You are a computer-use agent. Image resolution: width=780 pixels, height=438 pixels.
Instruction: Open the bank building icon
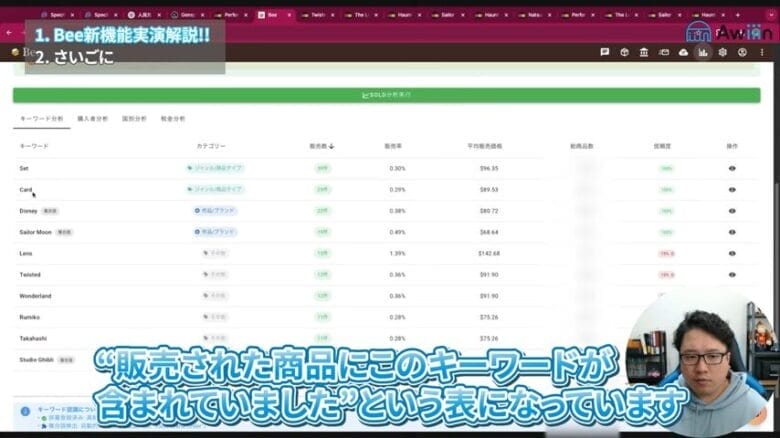tap(644, 52)
